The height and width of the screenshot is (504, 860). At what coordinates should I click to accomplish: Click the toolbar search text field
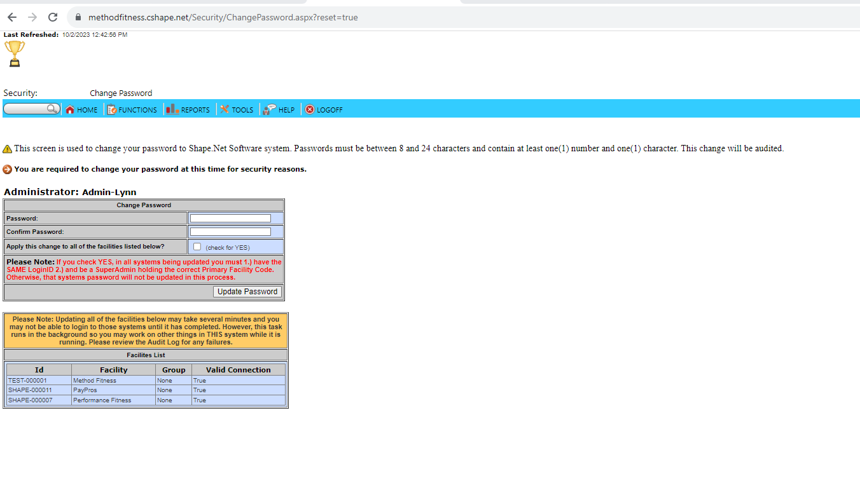25,109
